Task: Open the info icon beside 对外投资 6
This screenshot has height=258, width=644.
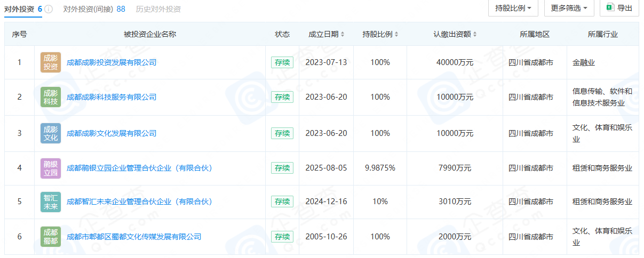Action: tap(49, 9)
